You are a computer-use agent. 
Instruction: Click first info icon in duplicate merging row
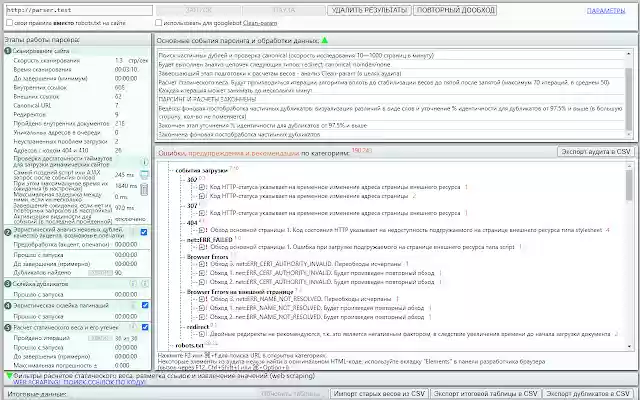coord(133,284)
